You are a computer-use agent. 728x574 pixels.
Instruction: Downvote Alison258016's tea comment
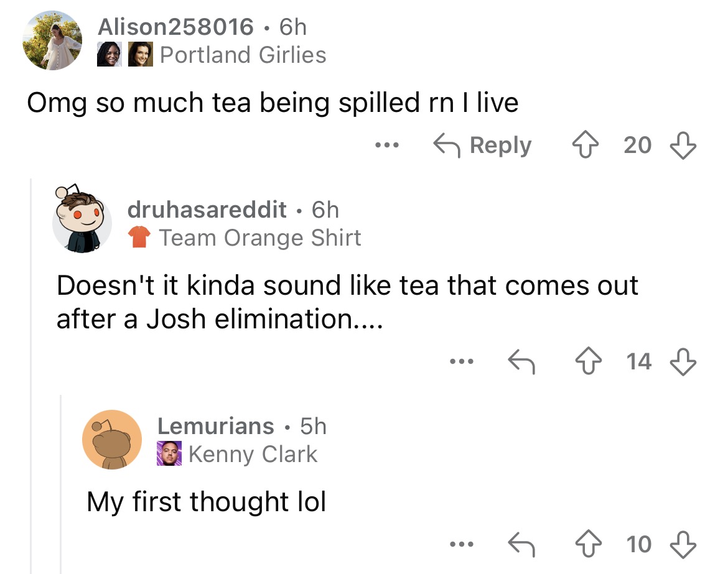coord(683,146)
